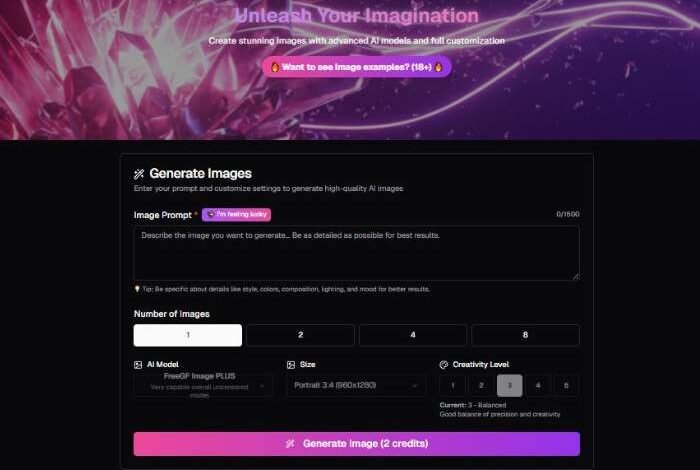Click the Size dropdown chevron arrow
Screen dimensions: 700x470
tap(415, 386)
